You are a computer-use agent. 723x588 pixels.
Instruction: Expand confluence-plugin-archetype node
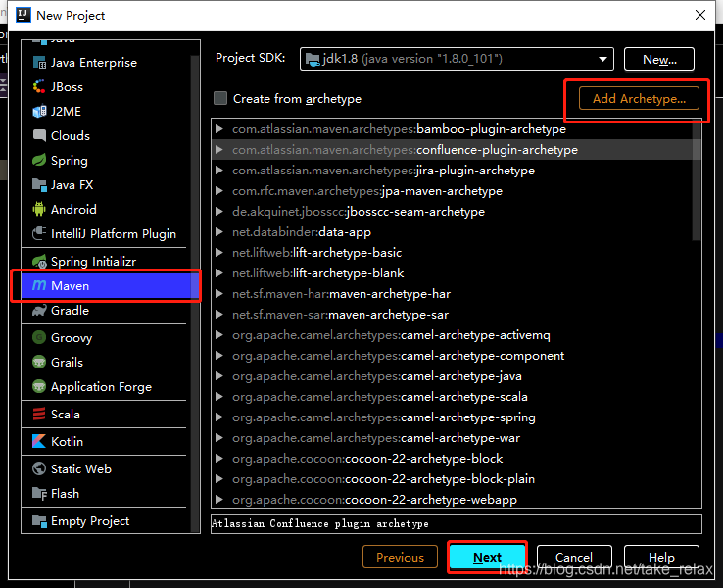pyautogui.click(x=219, y=150)
